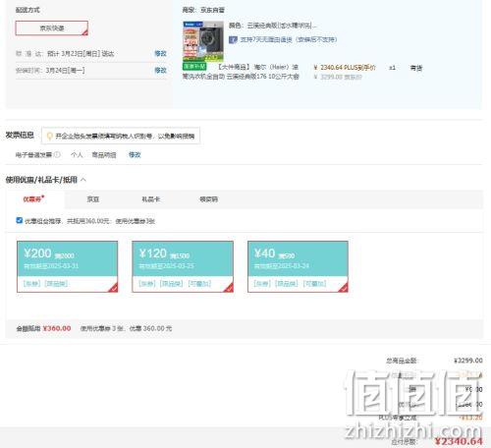The image size is (491, 448).
Task: Switch to the 优惠券 tab
Action: click(33, 199)
